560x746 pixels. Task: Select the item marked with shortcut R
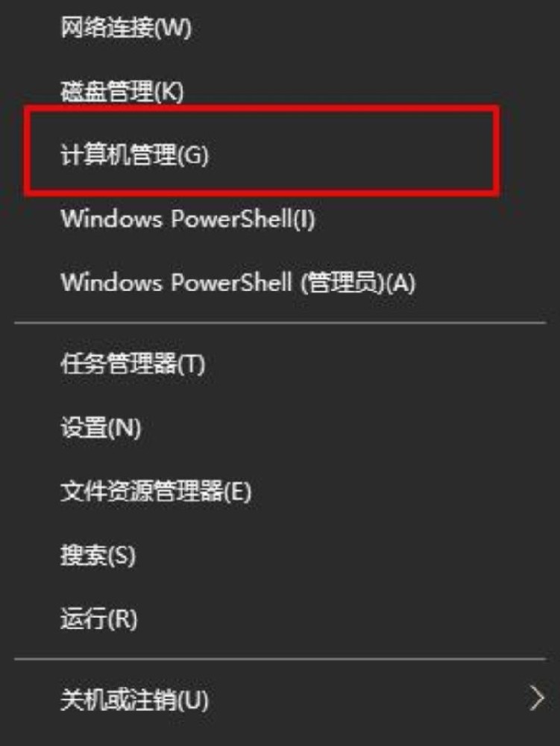coord(280,619)
